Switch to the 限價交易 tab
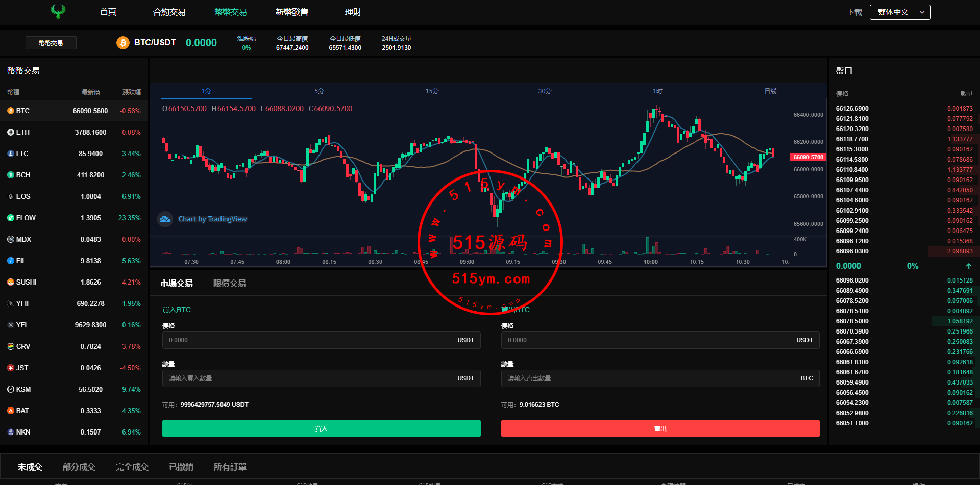 (x=229, y=284)
